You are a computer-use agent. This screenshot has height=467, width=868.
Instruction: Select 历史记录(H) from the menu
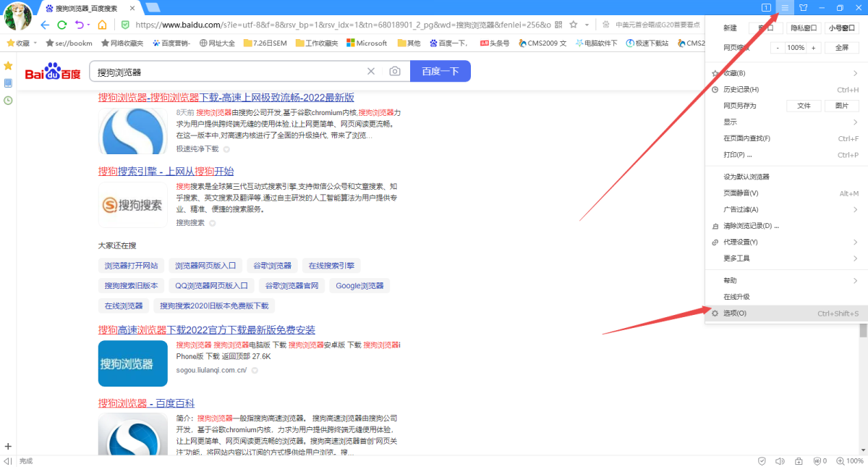(786, 89)
